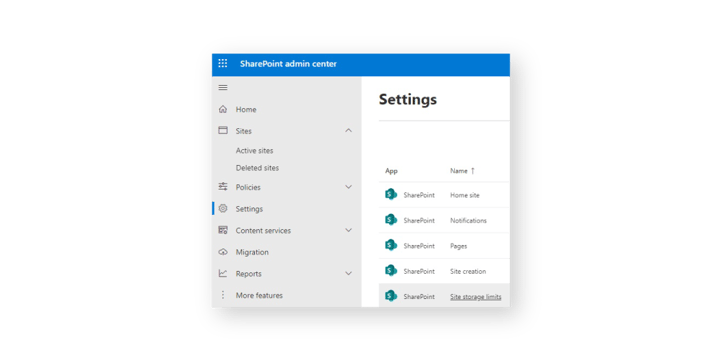Image resolution: width=722 pixels, height=361 pixels.
Task: Click the SharePoint icon in Site storage limits row
Action: click(391, 296)
